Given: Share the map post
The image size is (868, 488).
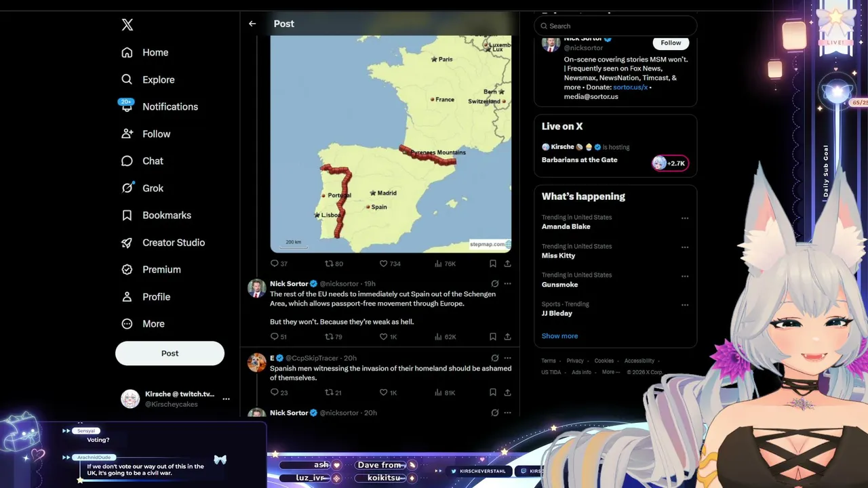Looking at the screenshot, I should click(x=507, y=264).
